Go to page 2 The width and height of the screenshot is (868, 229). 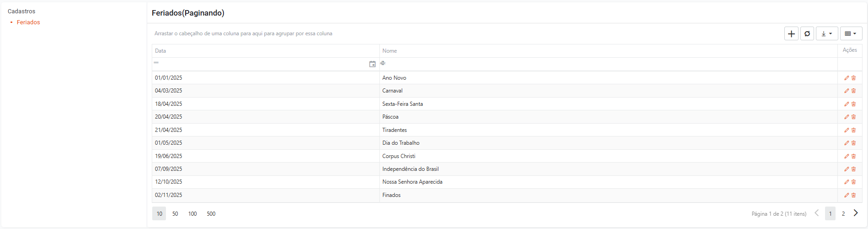843,213
